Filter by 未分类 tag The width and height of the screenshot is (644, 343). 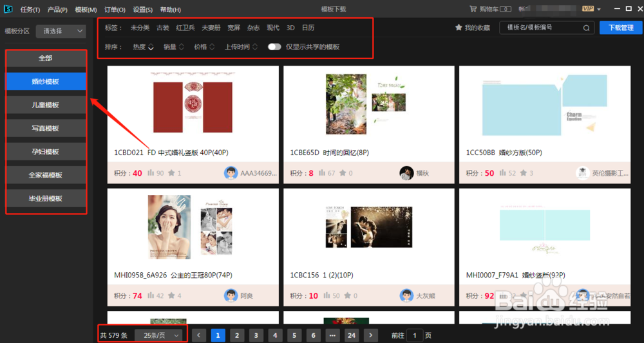140,28
